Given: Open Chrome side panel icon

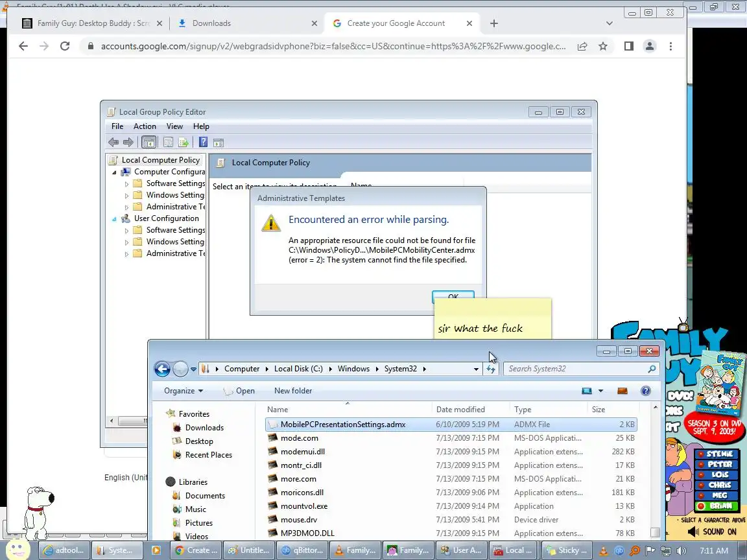Looking at the screenshot, I should [629, 46].
